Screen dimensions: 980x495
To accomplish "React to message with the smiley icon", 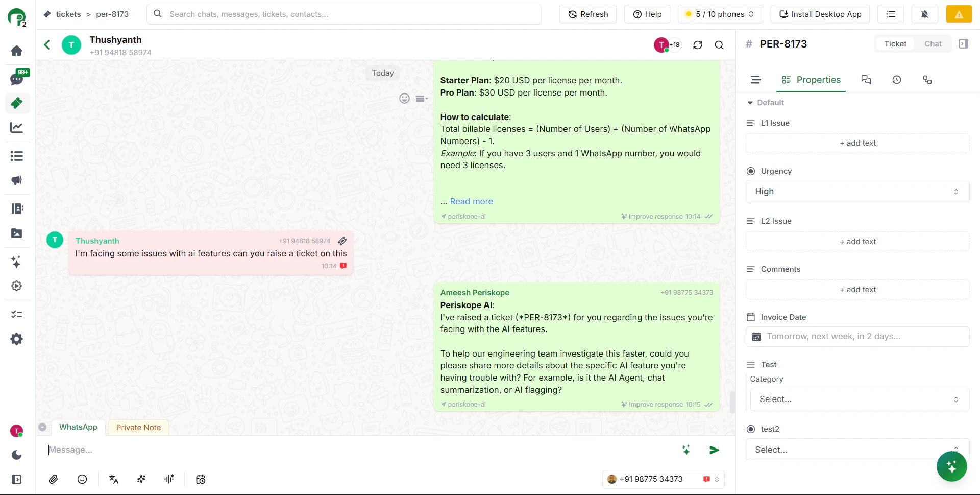I will pyautogui.click(x=404, y=99).
